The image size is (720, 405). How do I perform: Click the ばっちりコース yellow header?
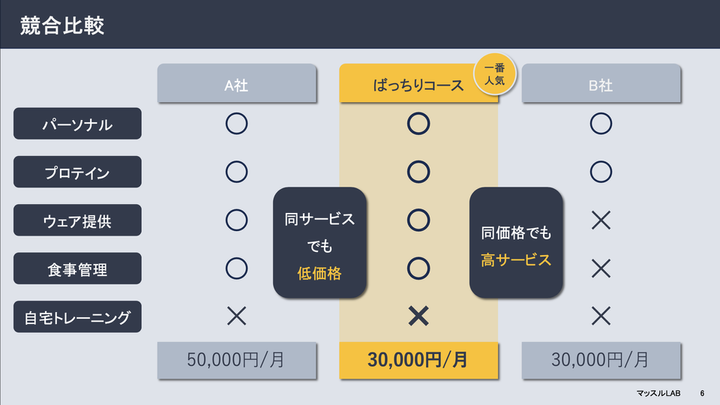click(418, 83)
